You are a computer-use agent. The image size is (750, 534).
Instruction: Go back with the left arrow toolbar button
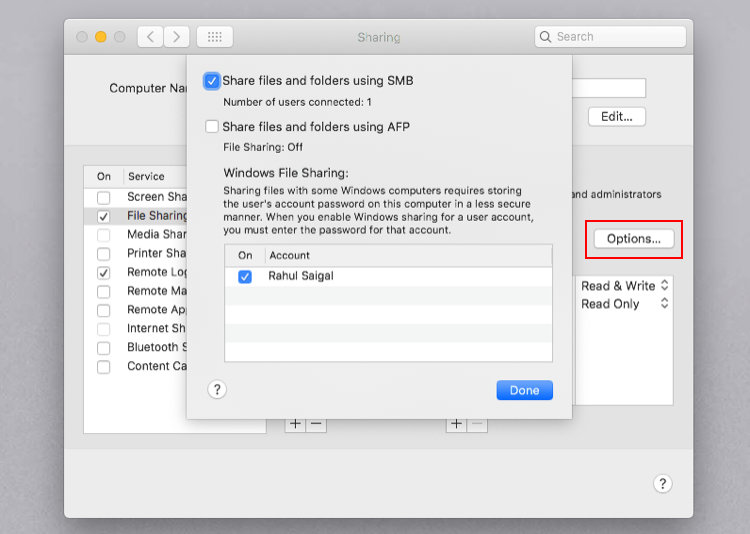(151, 37)
